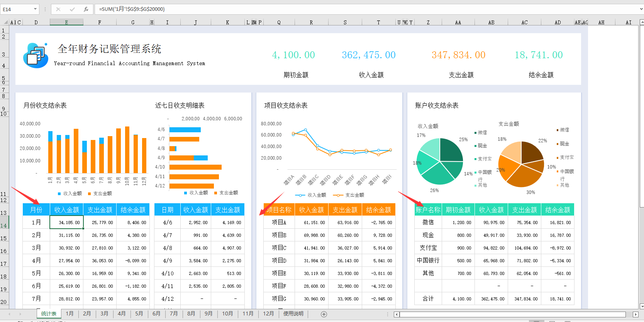Open the 9月 sheet tab

coord(208,314)
